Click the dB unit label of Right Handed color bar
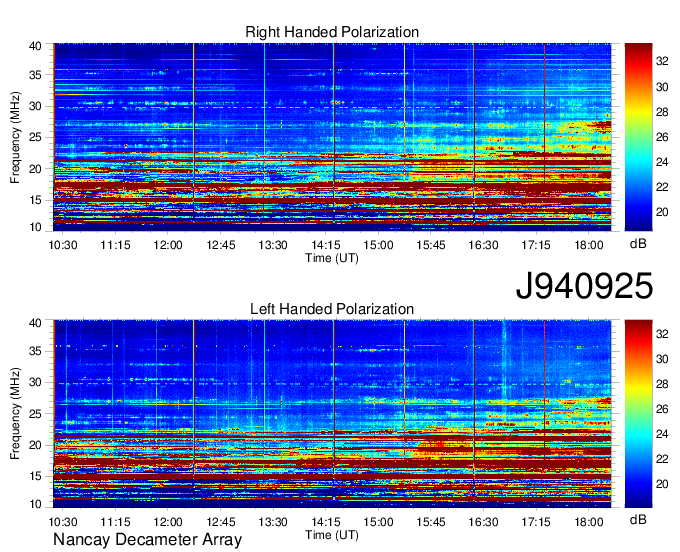This screenshot has height=552, width=680. click(x=638, y=244)
